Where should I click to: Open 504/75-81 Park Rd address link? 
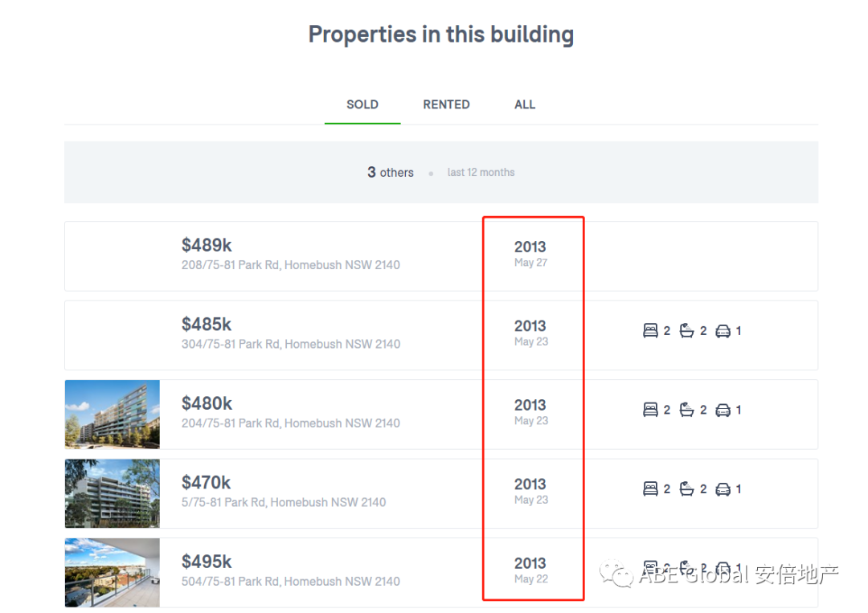[x=290, y=582]
